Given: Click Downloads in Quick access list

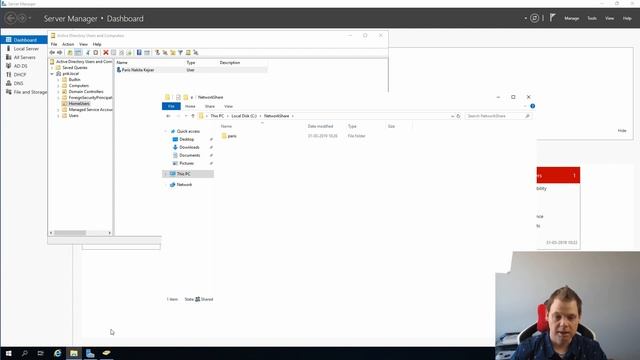Looking at the screenshot, I should (x=189, y=147).
